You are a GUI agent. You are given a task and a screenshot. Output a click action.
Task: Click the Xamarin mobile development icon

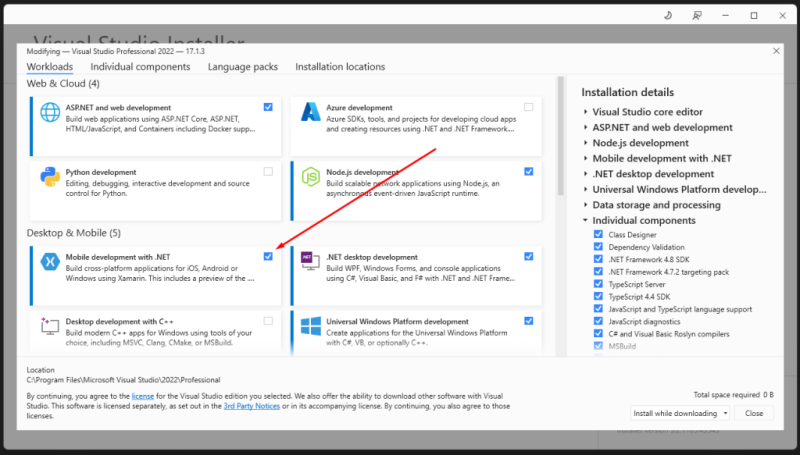pos(50,262)
